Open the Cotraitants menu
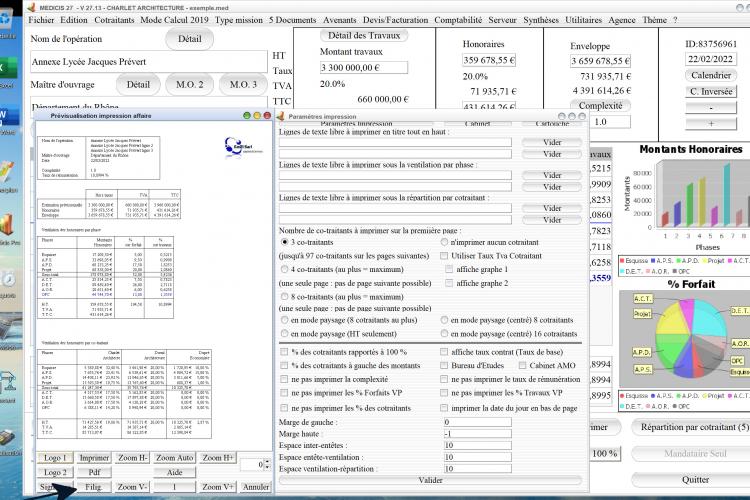The height and width of the screenshot is (500, 750). (x=114, y=20)
